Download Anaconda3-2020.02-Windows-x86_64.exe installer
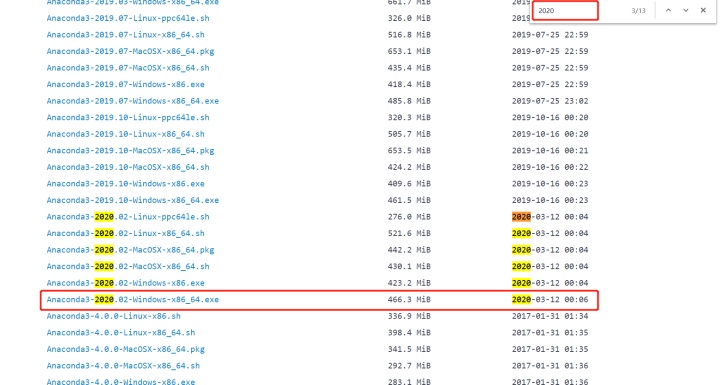Screen dimensions: 720x385 133,300
